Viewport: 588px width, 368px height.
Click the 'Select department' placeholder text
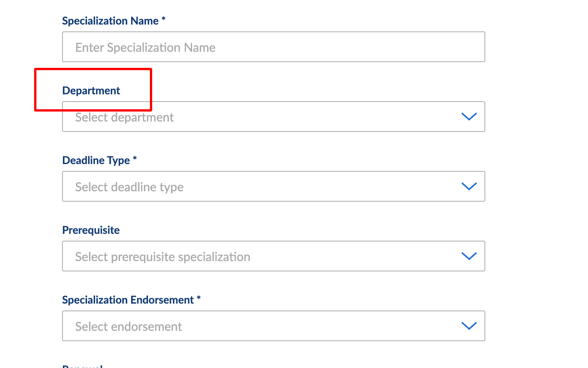pyautogui.click(x=124, y=117)
